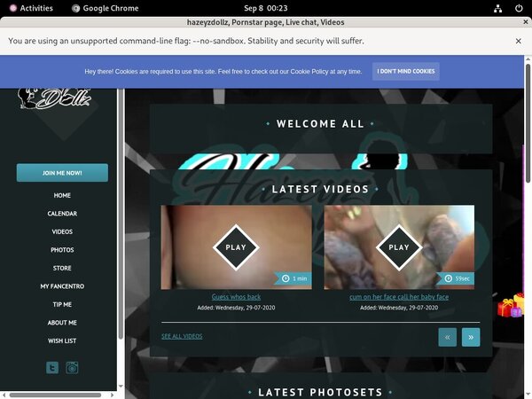Open the Twitter icon in the sidebar

(52, 367)
